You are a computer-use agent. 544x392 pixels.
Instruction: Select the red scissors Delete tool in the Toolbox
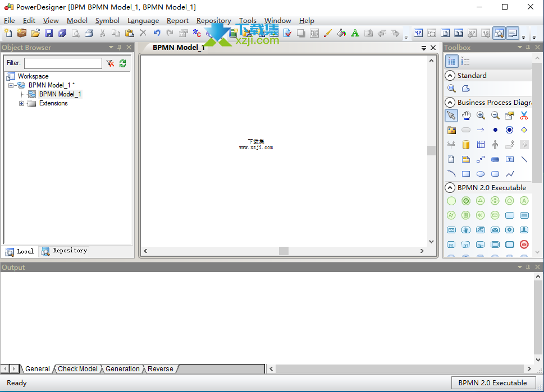pyautogui.click(x=524, y=116)
